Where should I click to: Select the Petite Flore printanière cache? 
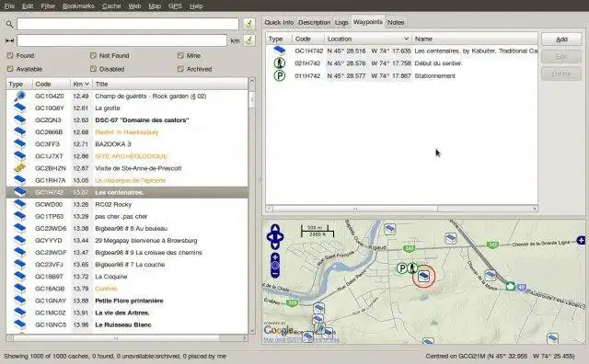(127, 301)
